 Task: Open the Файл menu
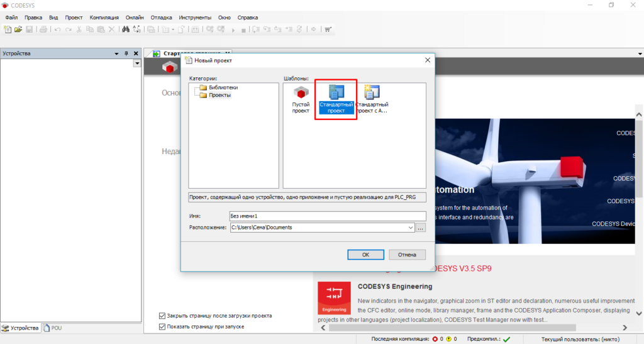[x=11, y=18]
